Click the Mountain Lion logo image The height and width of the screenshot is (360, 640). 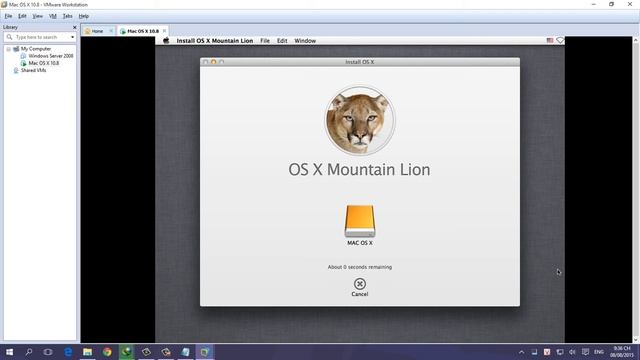360,120
